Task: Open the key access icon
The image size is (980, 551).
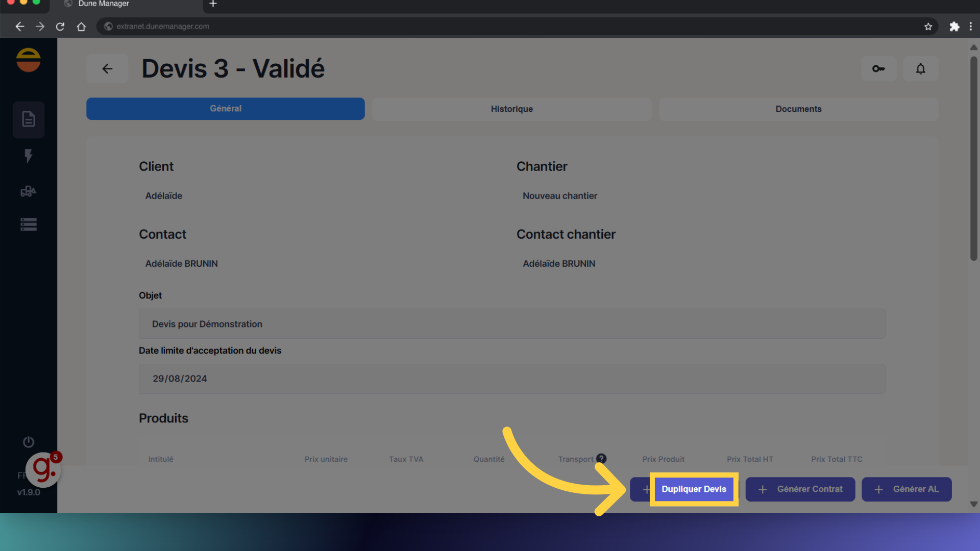Action: 878,69
